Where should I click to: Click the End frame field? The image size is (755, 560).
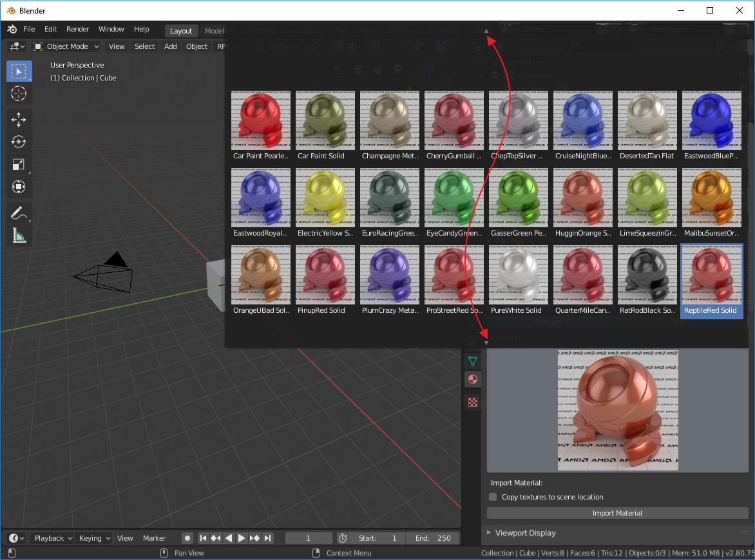point(433,538)
